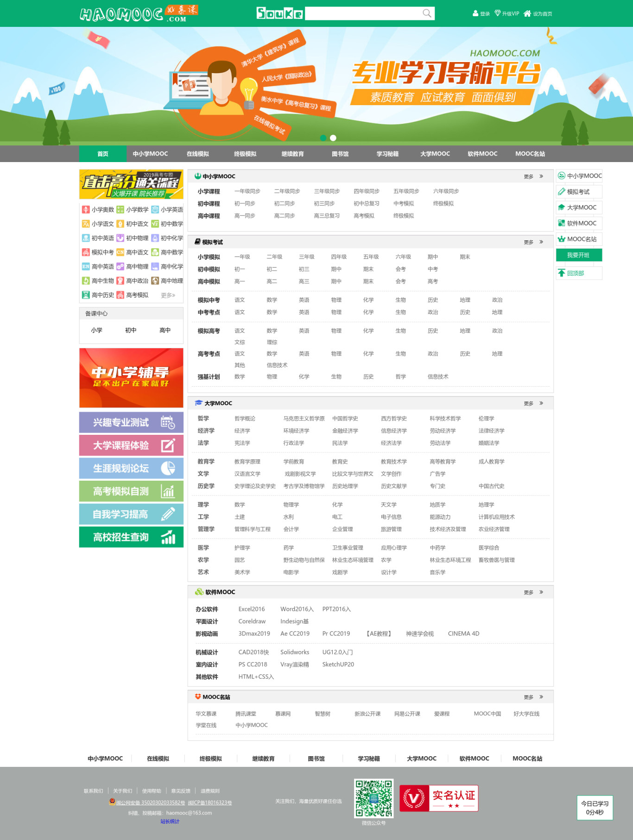The width and height of the screenshot is (633, 840).
Task: Open footer 联系我们 link
Action: [93, 791]
